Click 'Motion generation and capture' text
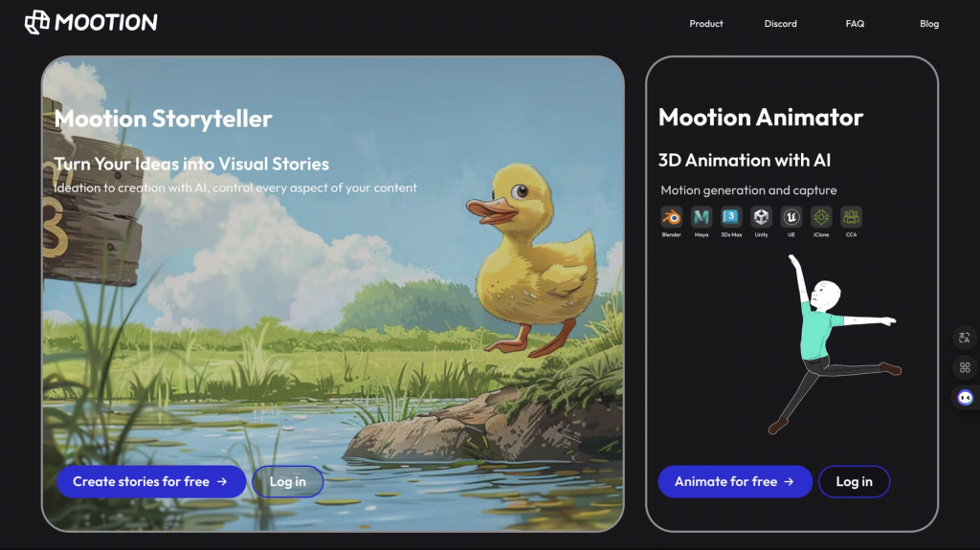The width and height of the screenshot is (980, 550). (x=748, y=190)
